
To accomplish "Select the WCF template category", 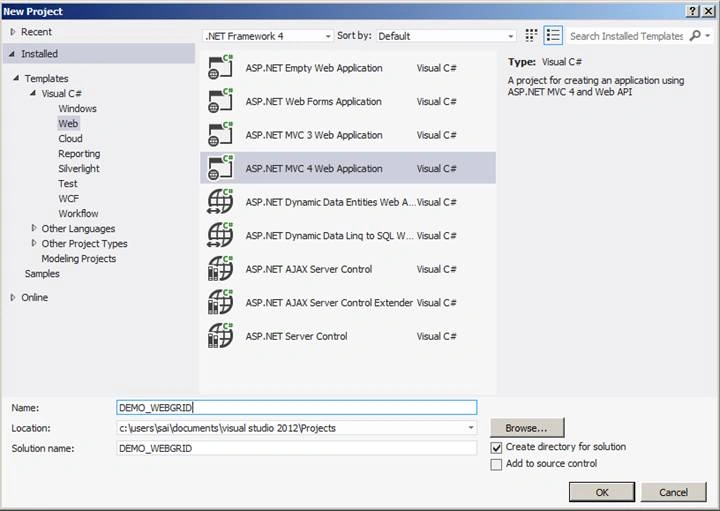I will pyautogui.click(x=68, y=199).
